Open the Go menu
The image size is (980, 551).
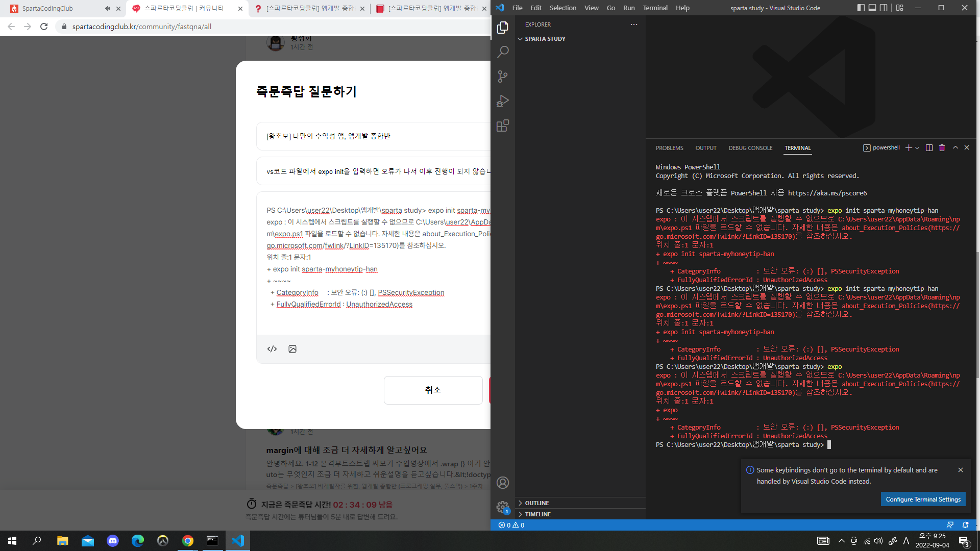click(x=611, y=8)
